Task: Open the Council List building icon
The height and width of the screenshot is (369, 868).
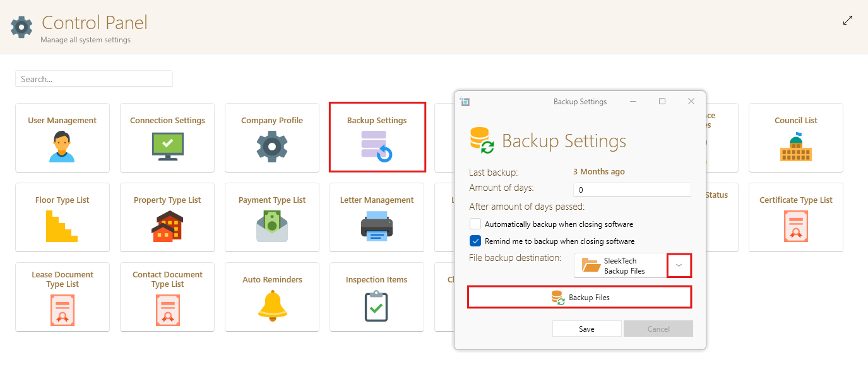Action: pos(796,147)
